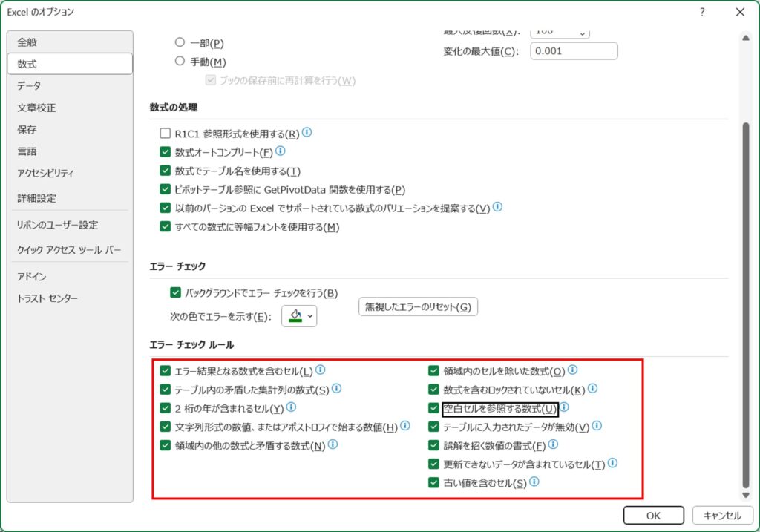Click info icon next to 領域内のセルを除いた数式

tap(572, 370)
